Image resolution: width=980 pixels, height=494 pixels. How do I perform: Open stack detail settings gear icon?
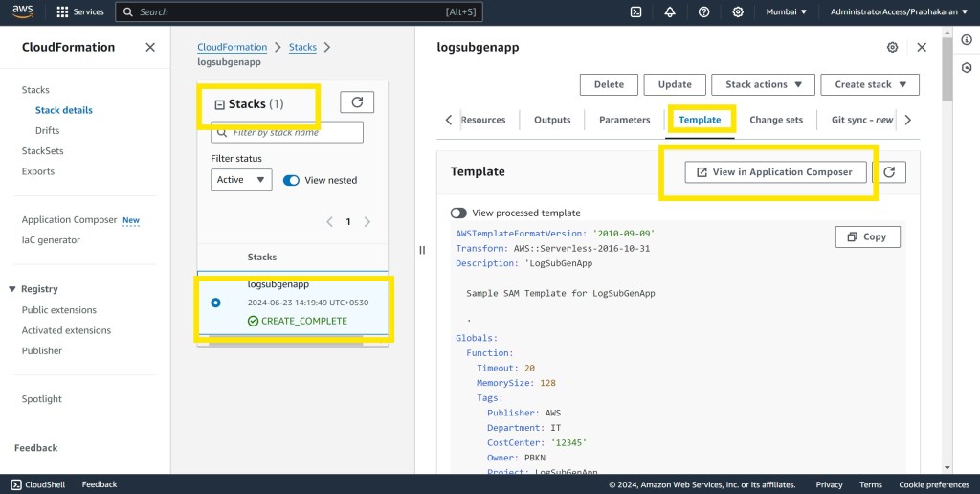[x=892, y=47]
